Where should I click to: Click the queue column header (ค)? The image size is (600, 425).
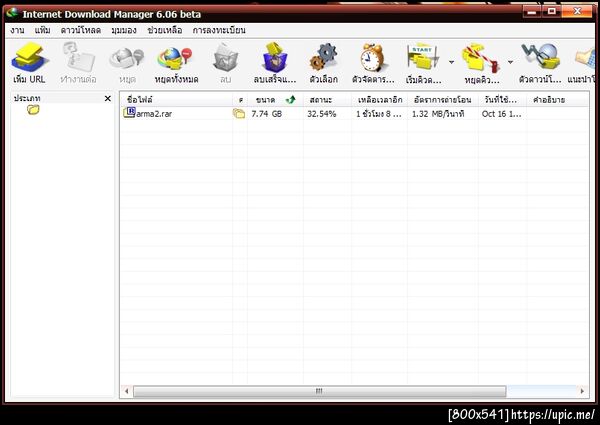240,100
